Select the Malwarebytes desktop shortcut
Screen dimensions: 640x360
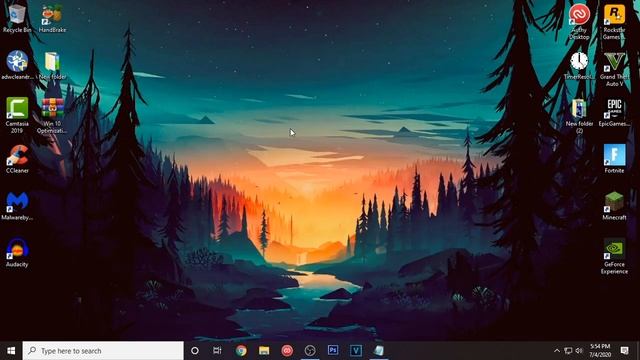coord(17,206)
